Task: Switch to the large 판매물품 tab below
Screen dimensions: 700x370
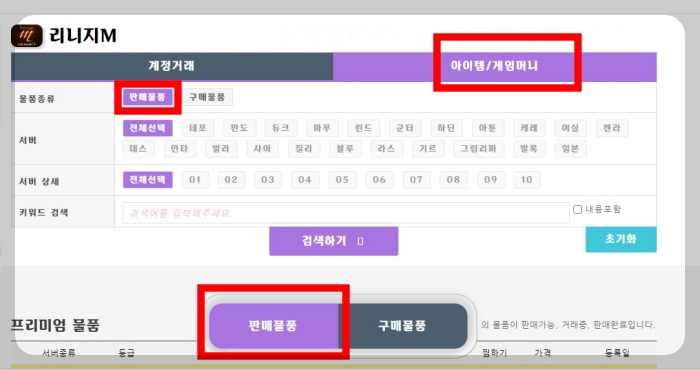Action: 274,326
